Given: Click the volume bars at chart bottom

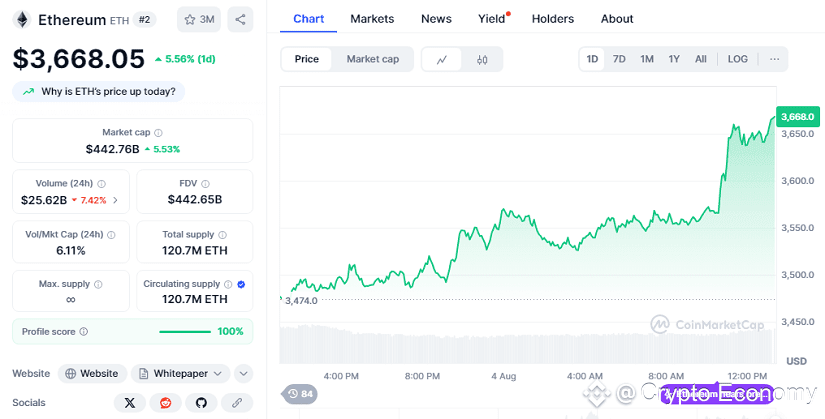Looking at the screenshot, I should click(x=528, y=345).
